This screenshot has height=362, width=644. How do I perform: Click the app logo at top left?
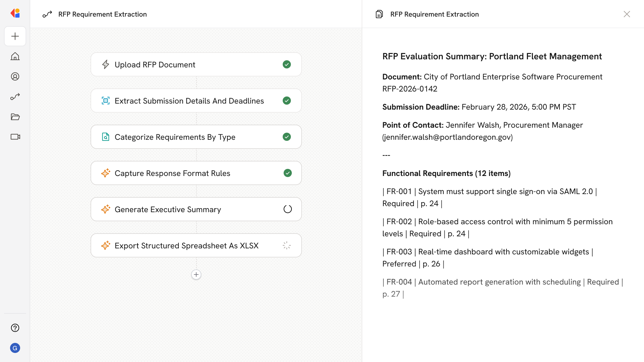click(x=15, y=13)
